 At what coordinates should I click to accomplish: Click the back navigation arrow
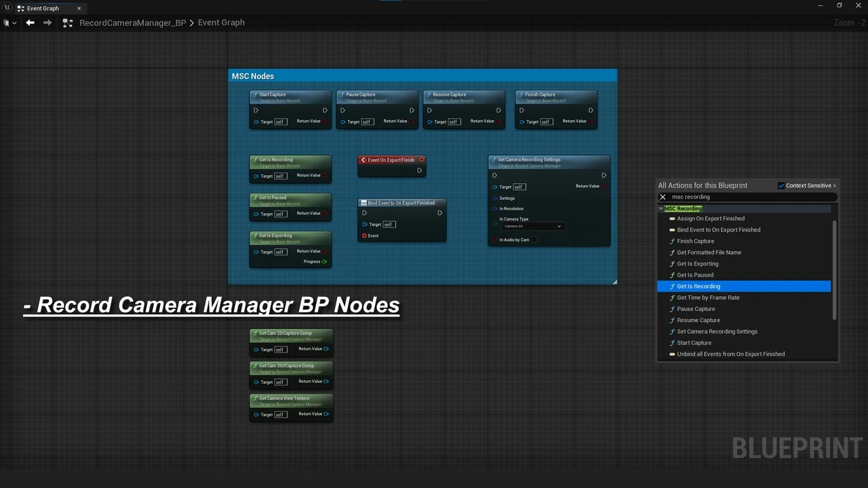pos(30,22)
